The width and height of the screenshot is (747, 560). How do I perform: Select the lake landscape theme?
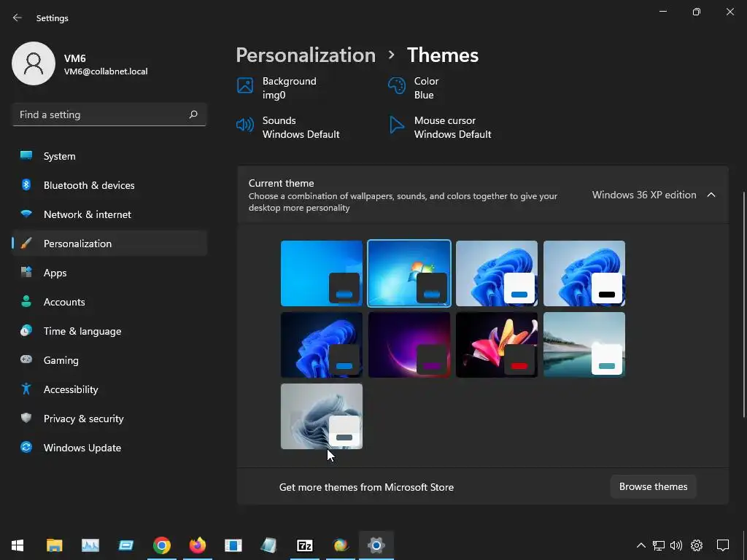(584, 345)
